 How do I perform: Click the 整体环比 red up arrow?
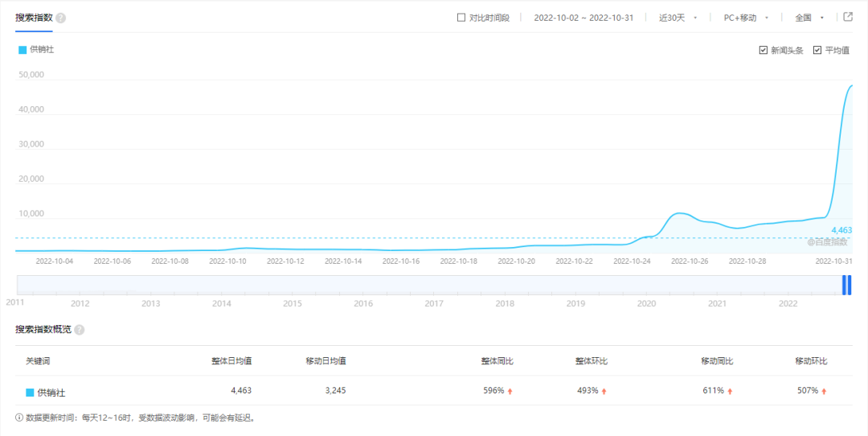coord(604,391)
